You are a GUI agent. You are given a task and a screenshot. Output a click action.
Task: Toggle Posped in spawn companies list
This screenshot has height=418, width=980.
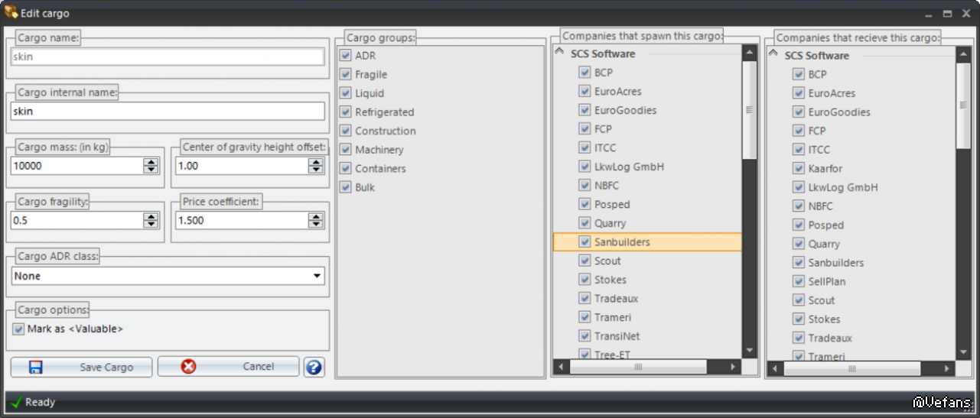click(584, 204)
